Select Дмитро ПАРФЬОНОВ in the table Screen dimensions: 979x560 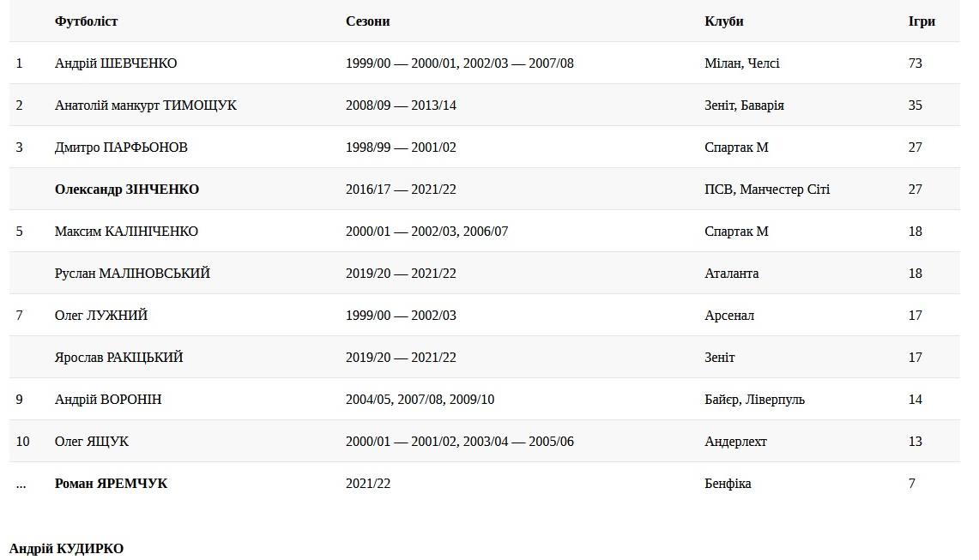tap(121, 148)
